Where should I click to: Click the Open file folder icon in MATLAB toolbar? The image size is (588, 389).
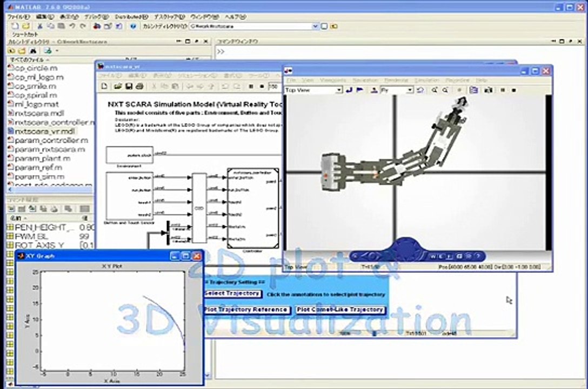pyautogui.click(x=25, y=26)
